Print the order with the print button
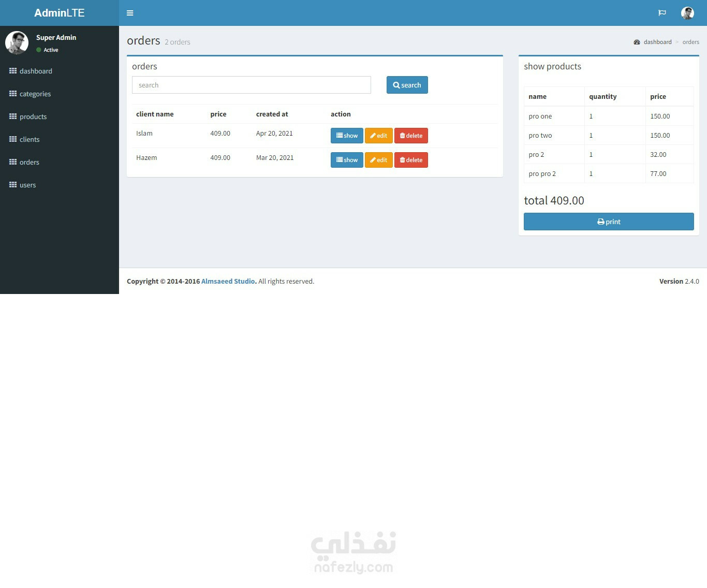This screenshot has width=707, height=588. point(609,222)
